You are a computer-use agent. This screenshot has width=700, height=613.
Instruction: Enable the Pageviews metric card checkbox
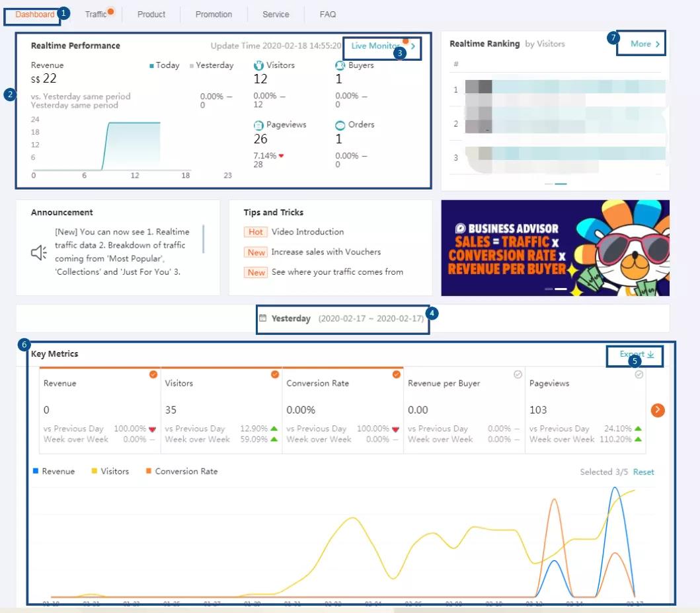639,375
